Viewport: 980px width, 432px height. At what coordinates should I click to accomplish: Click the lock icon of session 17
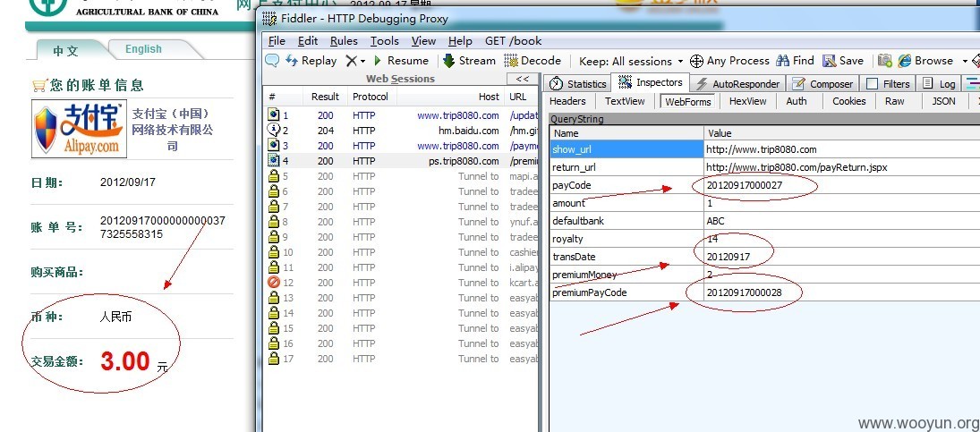tap(273, 359)
